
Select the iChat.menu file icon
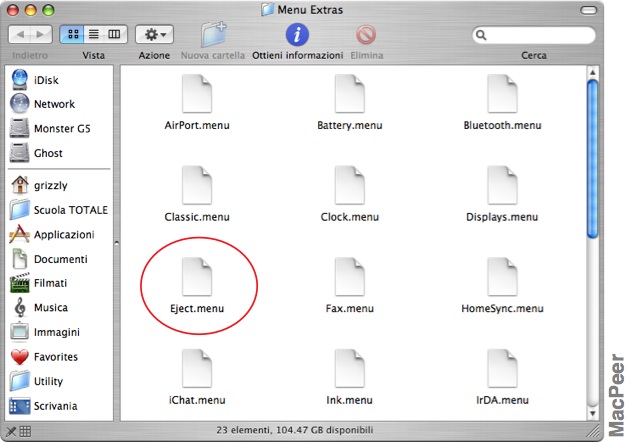coord(197,368)
